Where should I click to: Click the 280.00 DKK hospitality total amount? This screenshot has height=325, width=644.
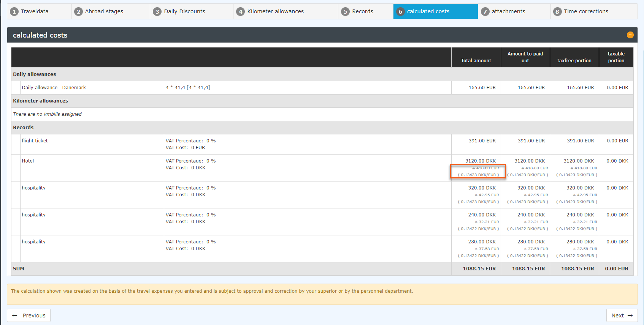[482, 242]
